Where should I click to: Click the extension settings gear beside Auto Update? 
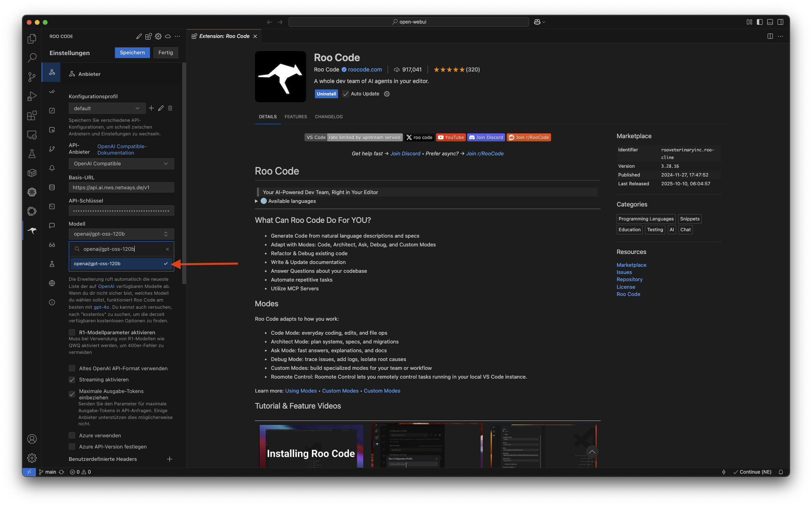[387, 94]
